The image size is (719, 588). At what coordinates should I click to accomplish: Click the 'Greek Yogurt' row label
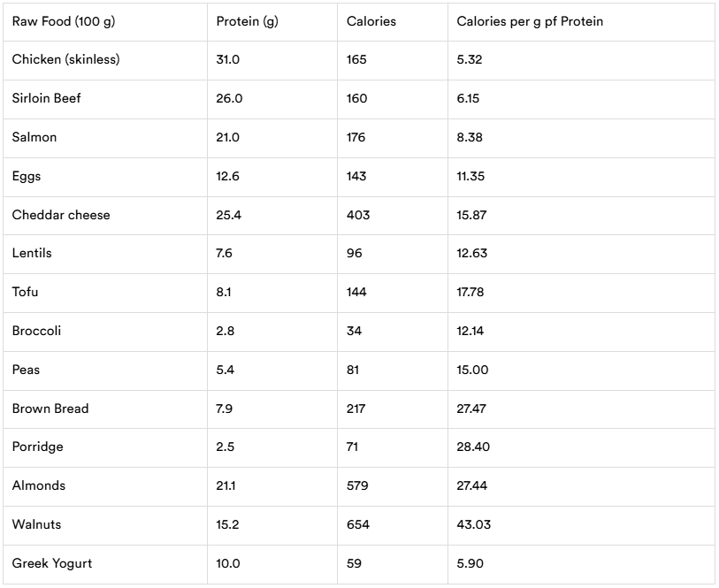tap(52, 564)
